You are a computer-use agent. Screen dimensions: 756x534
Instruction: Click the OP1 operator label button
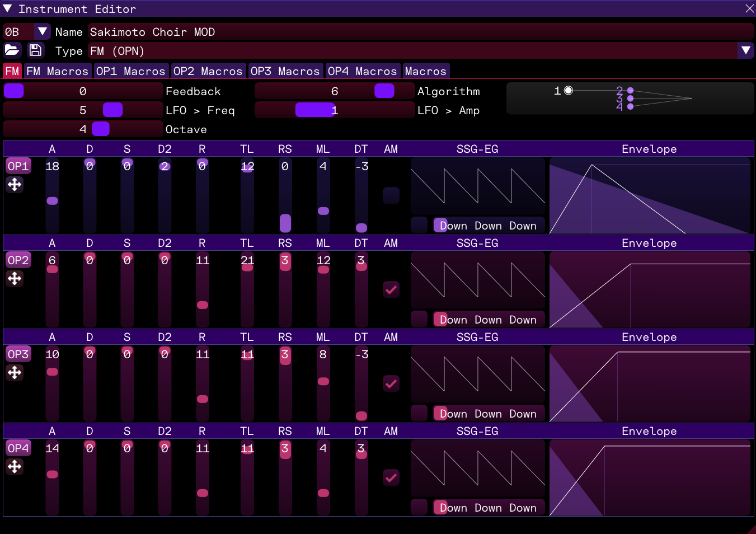coord(18,166)
